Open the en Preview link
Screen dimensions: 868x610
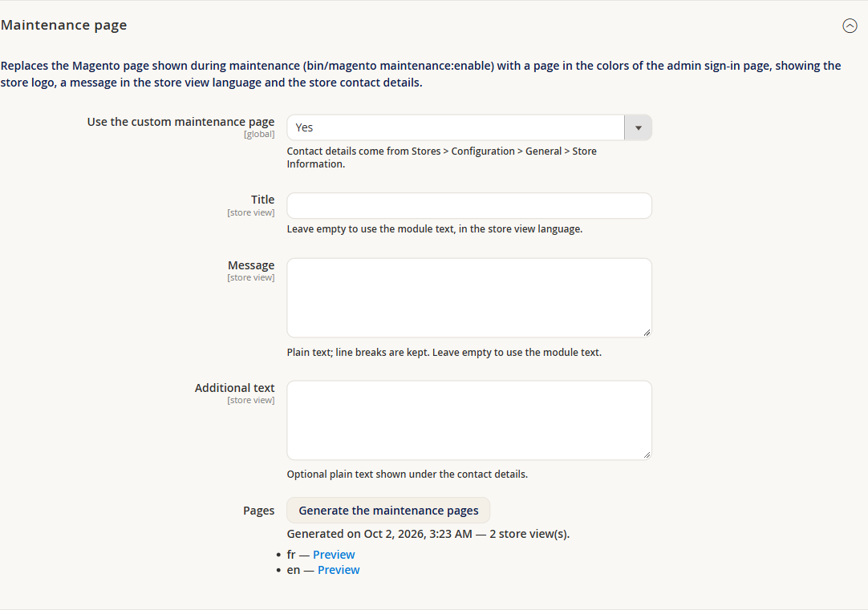(339, 570)
